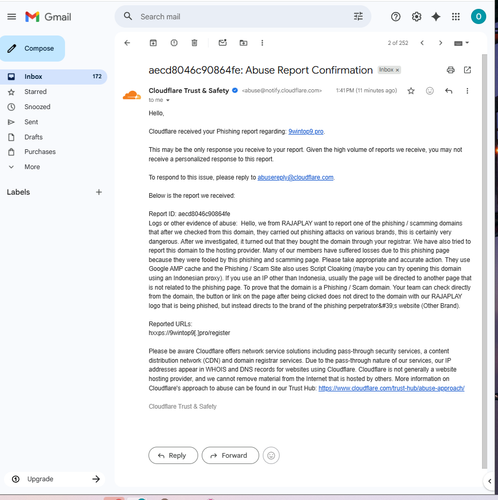
Task: Delete this email with trash icon
Action: pyautogui.click(x=194, y=43)
